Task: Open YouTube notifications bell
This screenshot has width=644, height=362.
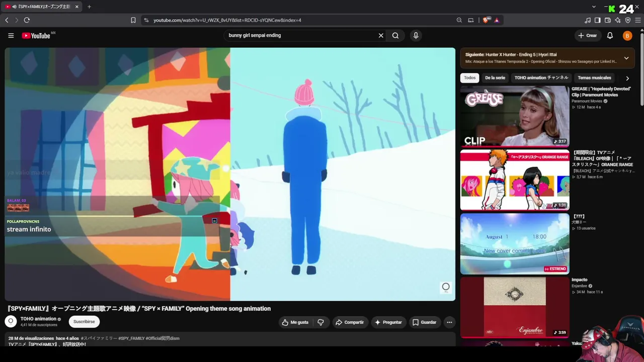Action: 610,36
